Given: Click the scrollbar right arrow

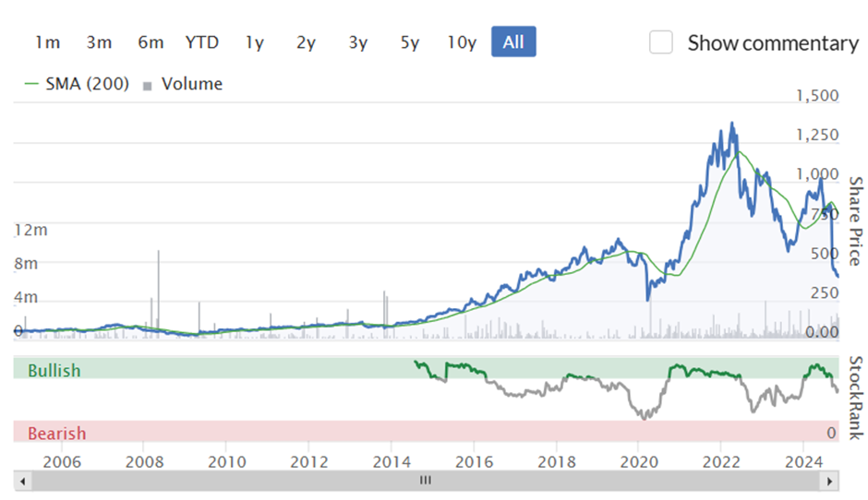Looking at the screenshot, I should click(830, 482).
